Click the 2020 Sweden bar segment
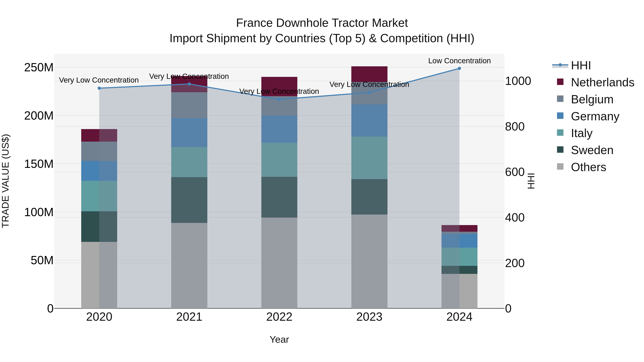644x362 pixels. 99,227
